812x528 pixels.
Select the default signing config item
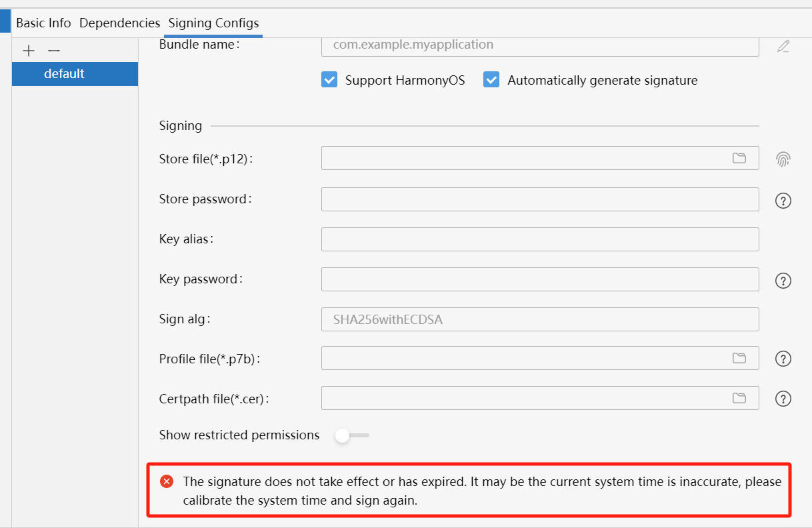pos(75,73)
